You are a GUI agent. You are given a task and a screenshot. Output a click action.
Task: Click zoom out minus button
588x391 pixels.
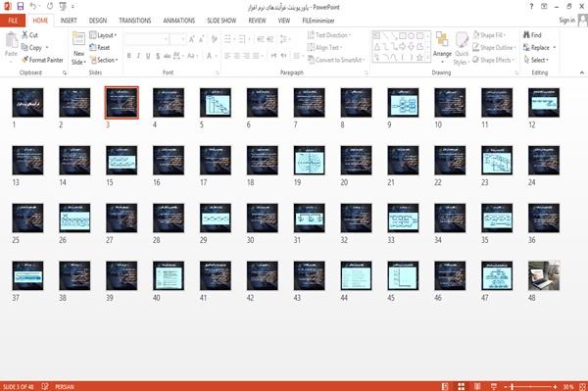(x=506, y=386)
